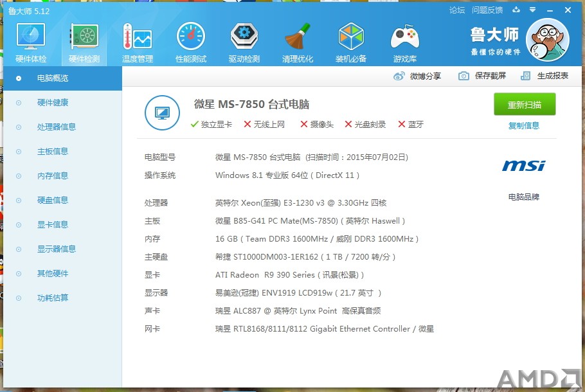
Task: Click the RTL8168/8111/8112 network card value
Action: coord(325,329)
